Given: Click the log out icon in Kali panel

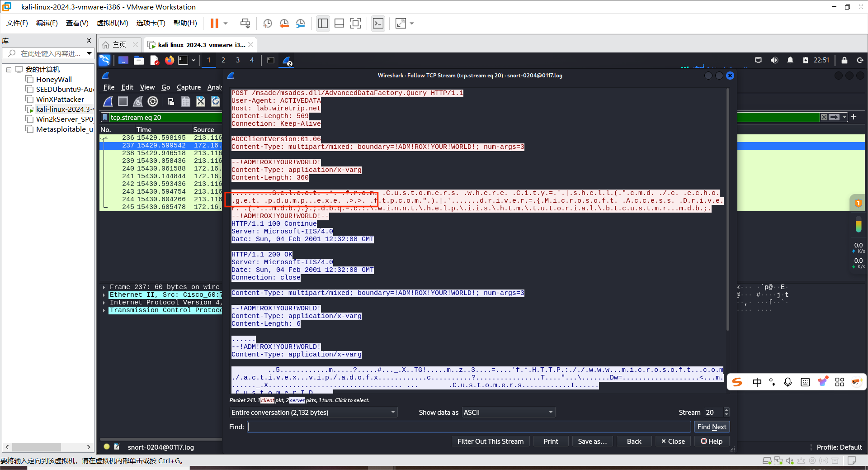Looking at the screenshot, I should click(860, 60).
